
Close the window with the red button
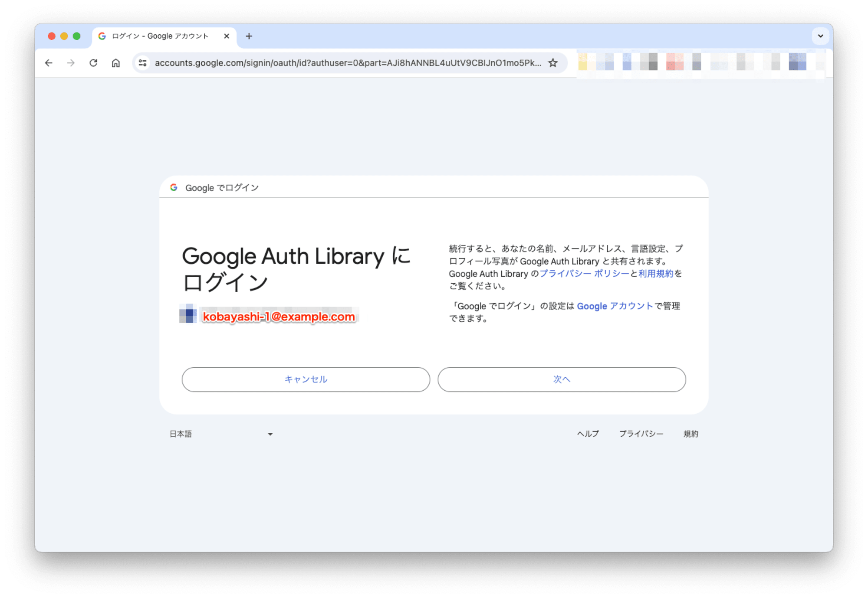[x=52, y=36]
